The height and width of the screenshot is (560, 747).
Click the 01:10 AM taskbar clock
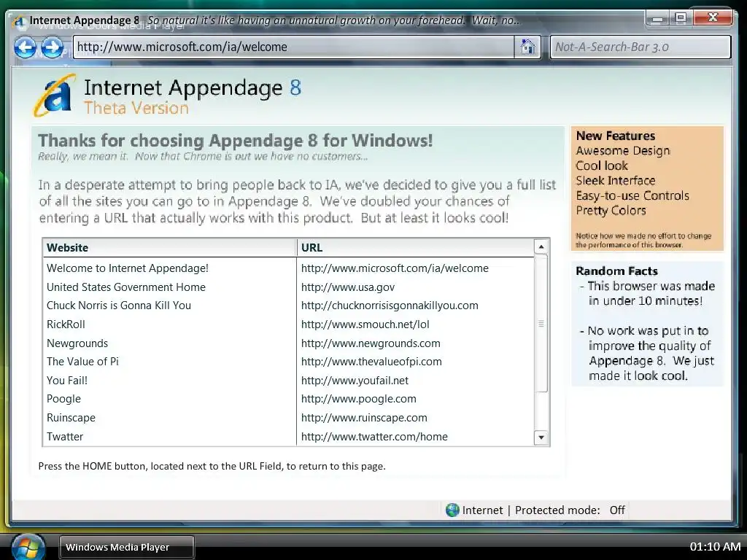[715, 547]
